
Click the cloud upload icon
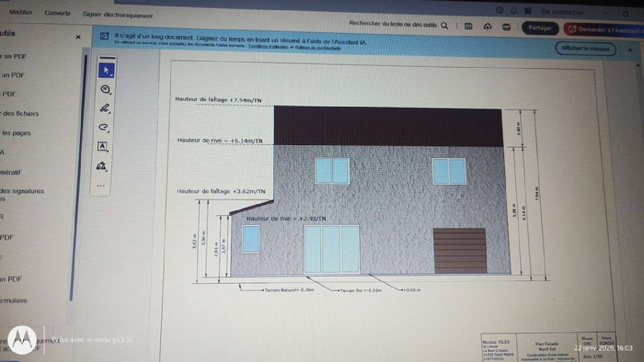pyautogui.click(x=487, y=27)
